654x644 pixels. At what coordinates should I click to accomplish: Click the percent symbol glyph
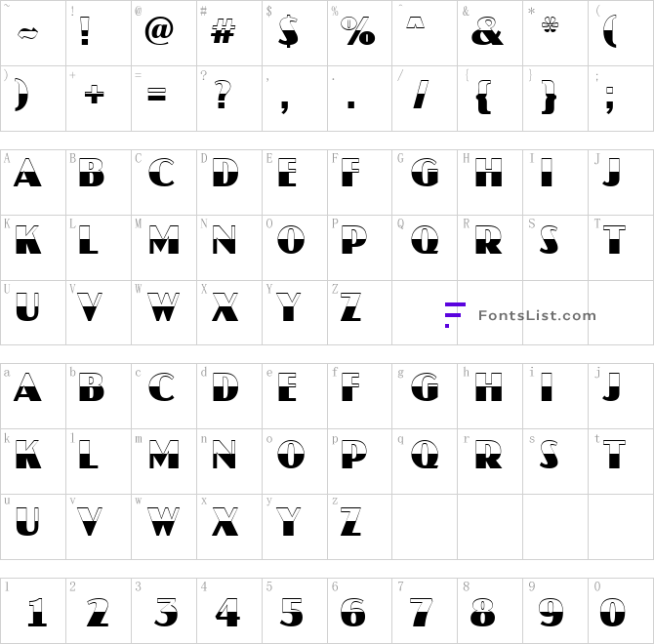point(358,31)
